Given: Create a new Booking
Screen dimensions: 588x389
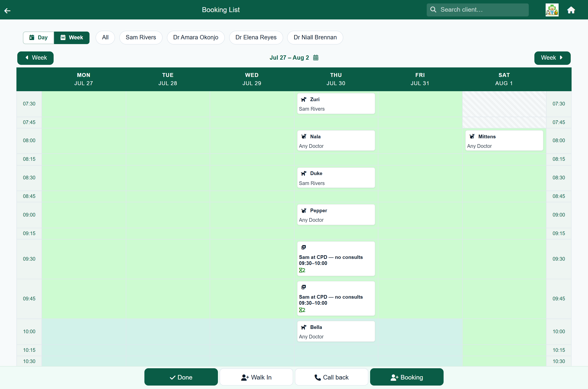Looking at the screenshot, I should pyautogui.click(x=406, y=377).
